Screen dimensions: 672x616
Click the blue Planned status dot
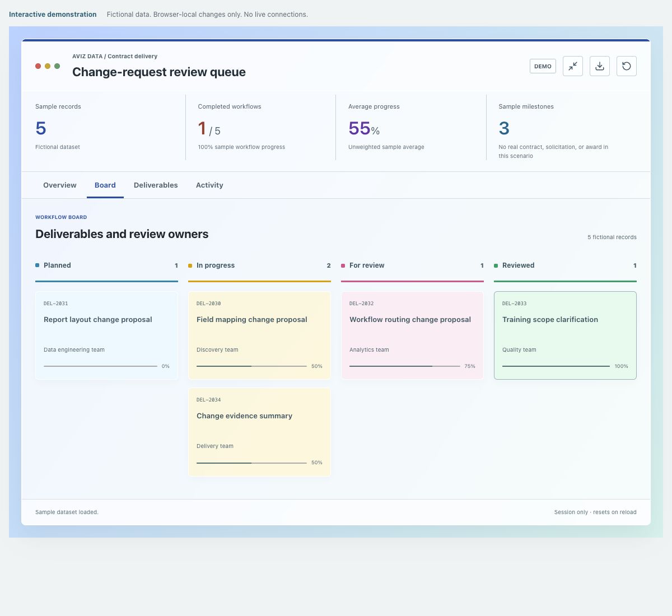click(37, 265)
